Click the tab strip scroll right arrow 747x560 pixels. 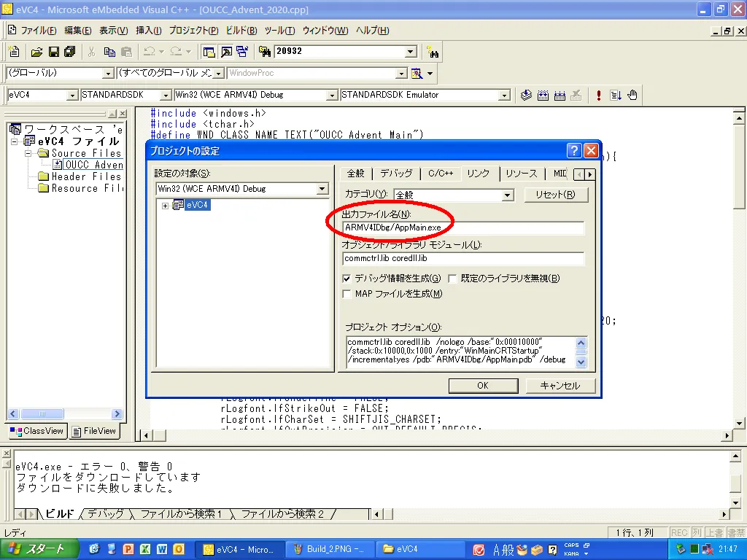[x=589, y=175]
